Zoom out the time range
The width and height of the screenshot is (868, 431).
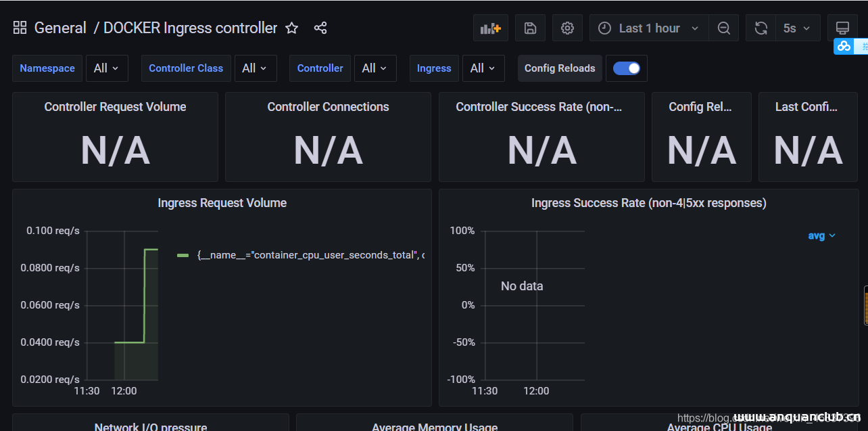point(724,28)
